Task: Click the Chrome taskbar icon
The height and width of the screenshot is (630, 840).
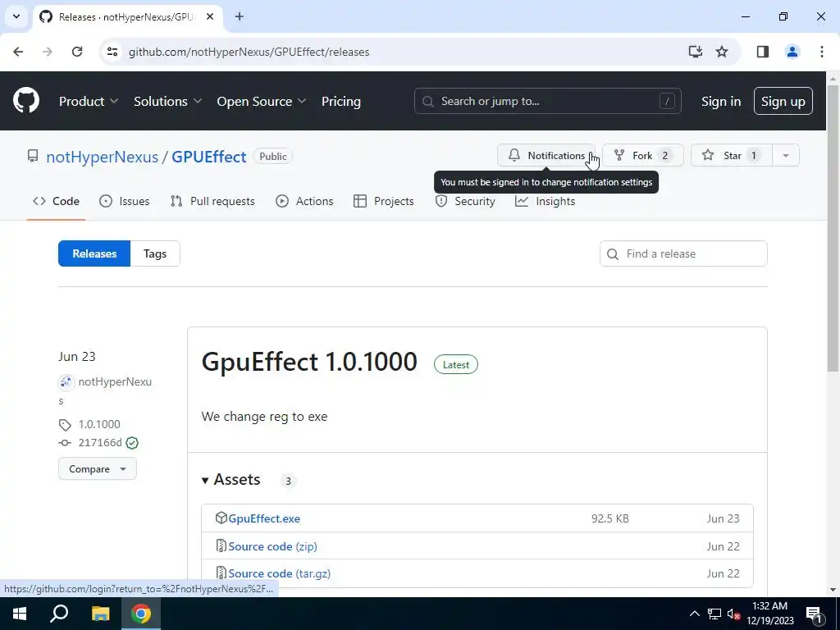Action: (141, 614)
